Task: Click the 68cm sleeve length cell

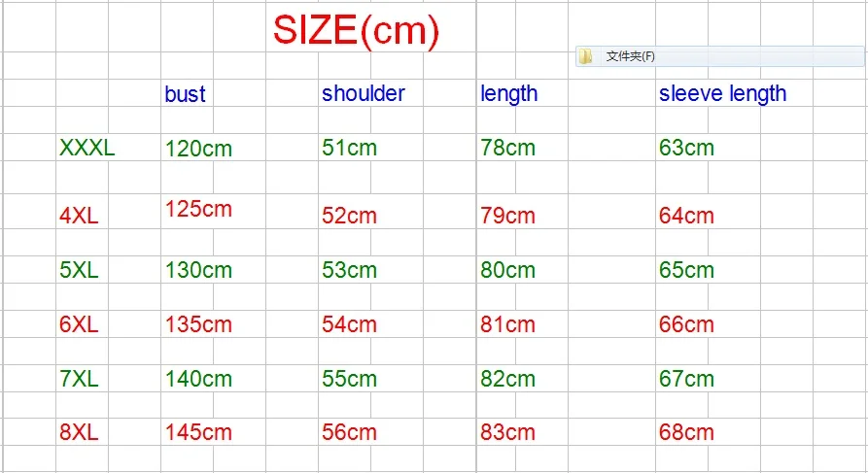Action: pos(686,432)
